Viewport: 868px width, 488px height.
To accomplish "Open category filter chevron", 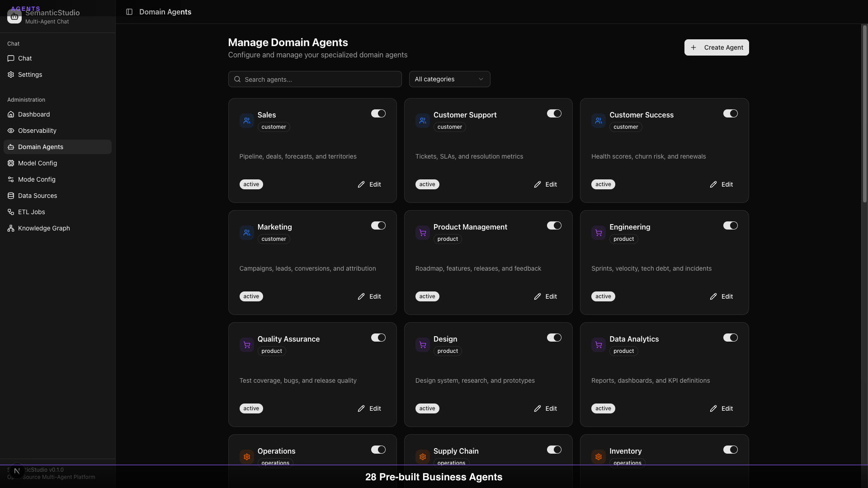I will pos(481,79).
